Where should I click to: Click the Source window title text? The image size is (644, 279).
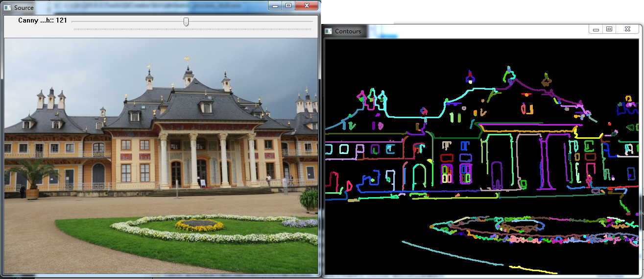[x=24, y=7]
